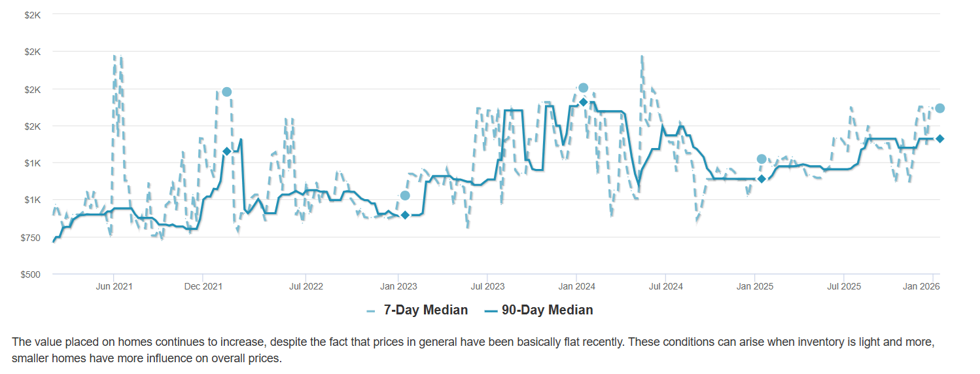Click the dashed line symbol in the legend
The image size is (980, 374).
[x=371, y=310]
